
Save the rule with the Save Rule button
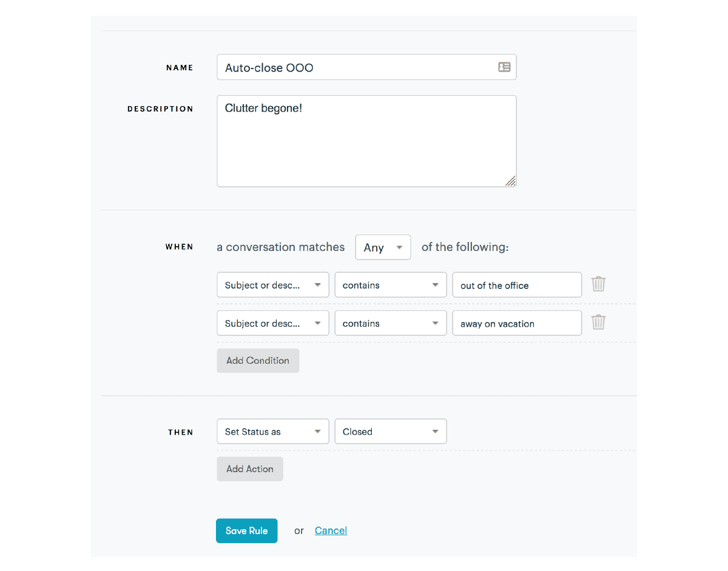pos(246,530)
